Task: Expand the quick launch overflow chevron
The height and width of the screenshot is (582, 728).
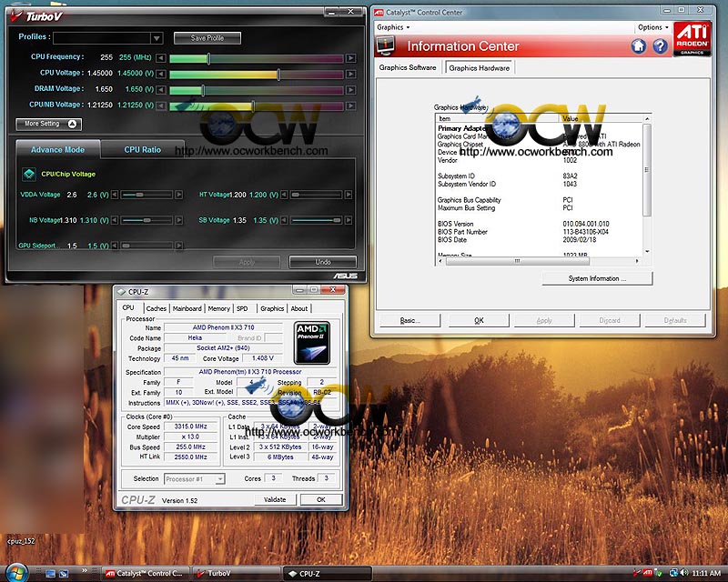Action: click(84, 570)
